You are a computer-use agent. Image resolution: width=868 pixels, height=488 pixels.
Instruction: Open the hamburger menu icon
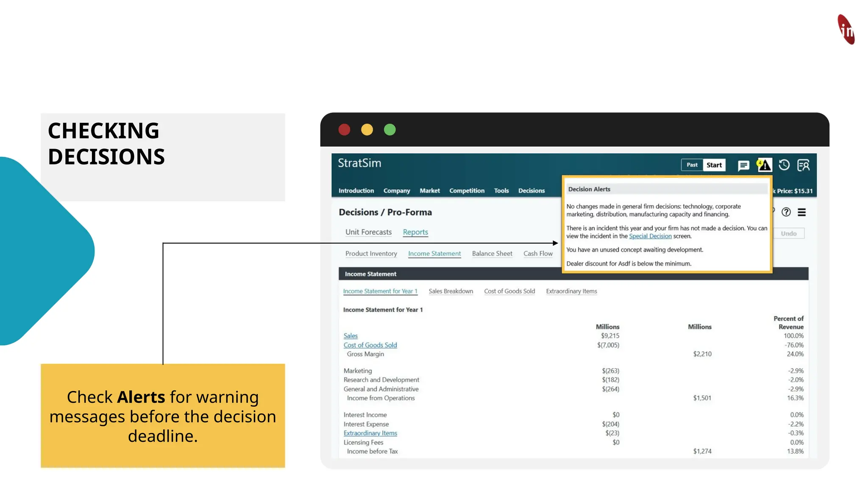click(x=801, y=212)
